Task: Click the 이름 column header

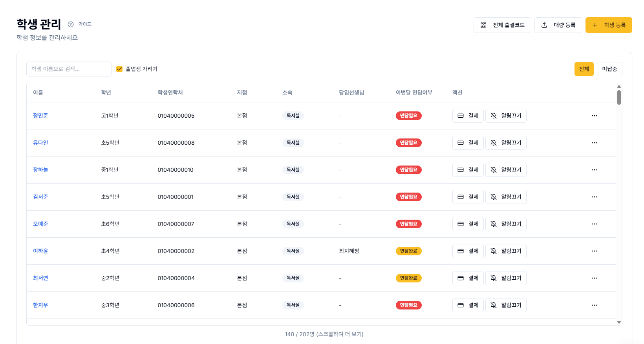Action: click(x=38, y=93)
